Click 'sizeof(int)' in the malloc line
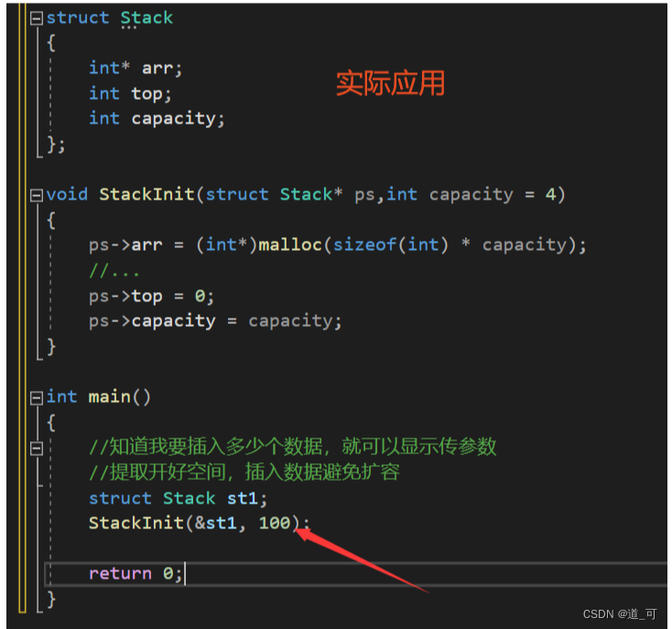Image resolution: width=672 pixels, height=629 pixels. [390, 245]
